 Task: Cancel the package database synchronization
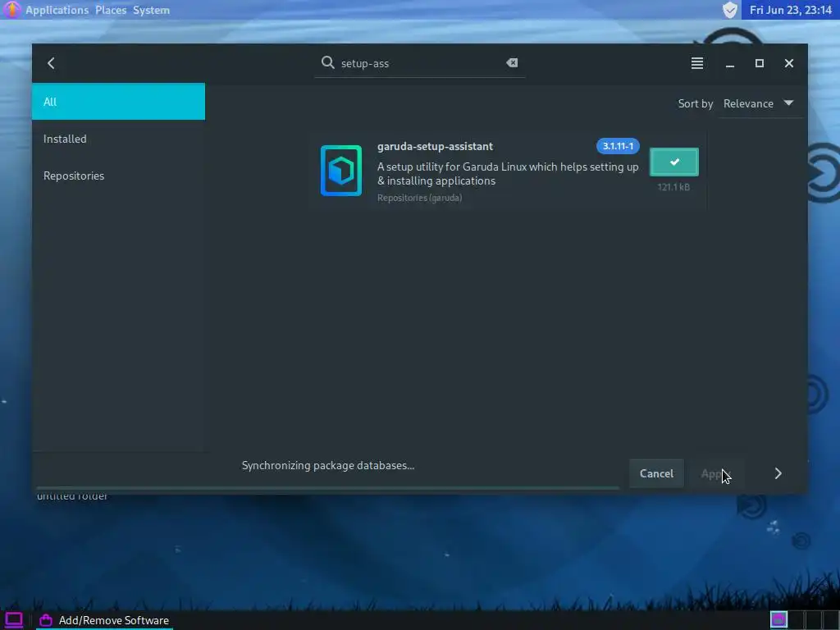656,473
